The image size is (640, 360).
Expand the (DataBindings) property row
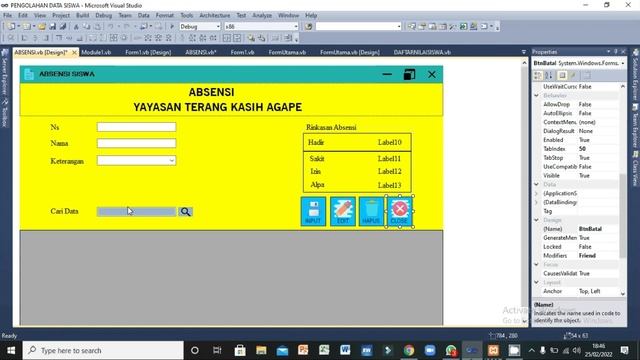(537, 202)
